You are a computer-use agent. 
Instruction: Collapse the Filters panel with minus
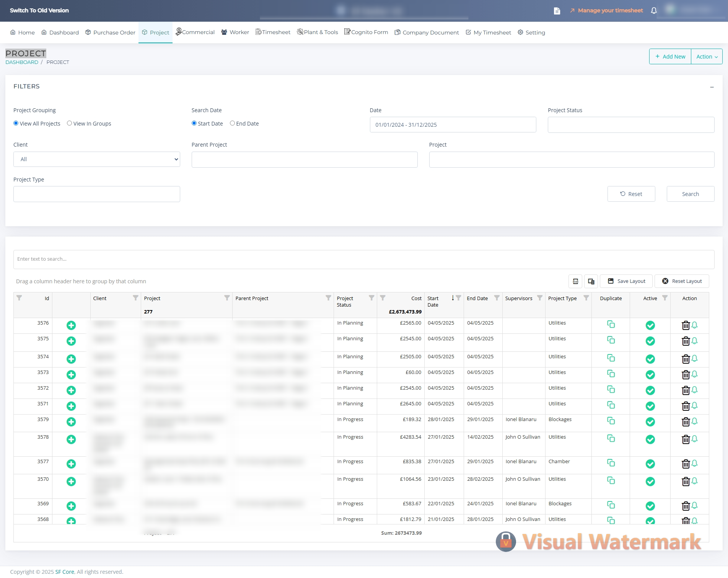point(712,87)
